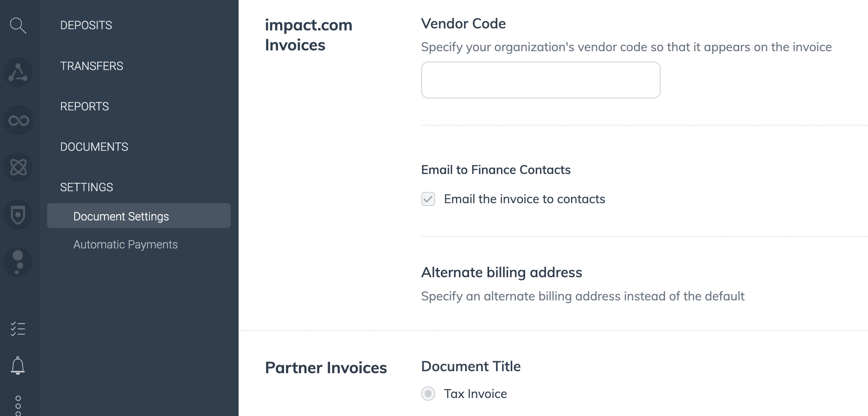Screen dimensions: 868x416
Task: Go to the REPORTS section
Action: (x=84, y=106)
